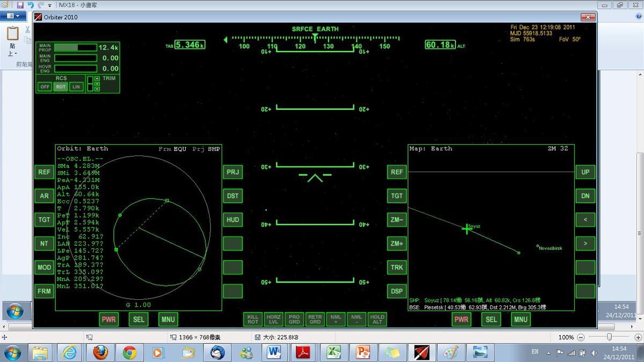Image resolution: width=644 pixels, height=362 pixels.
Task: Click the Map MFD REF button
Action: tap(397, 172)
